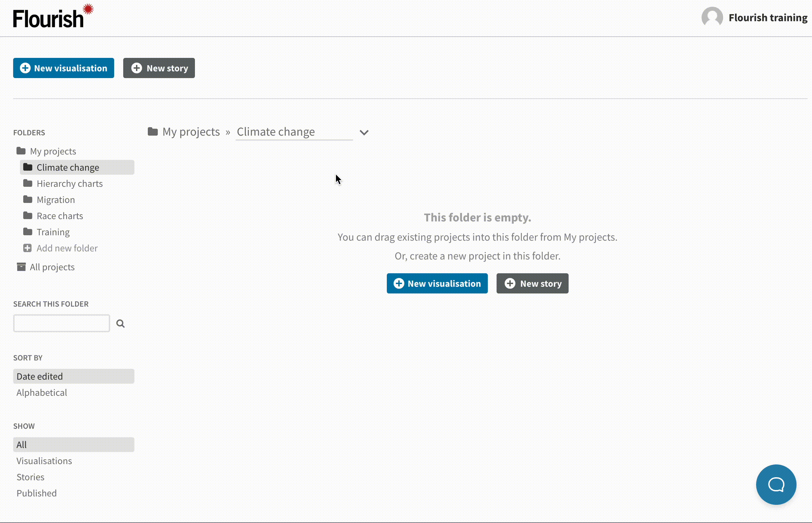Image resolution: width=812 pixels, height=523 pixels.
Task: Click top New story button
Action: (159, 68)
